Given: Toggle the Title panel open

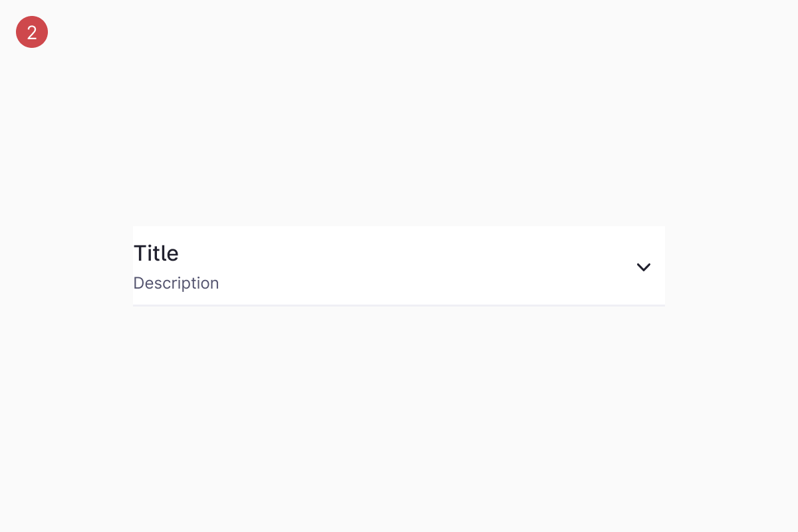Looking at the screenshot, I should click(x=399, y=266).
